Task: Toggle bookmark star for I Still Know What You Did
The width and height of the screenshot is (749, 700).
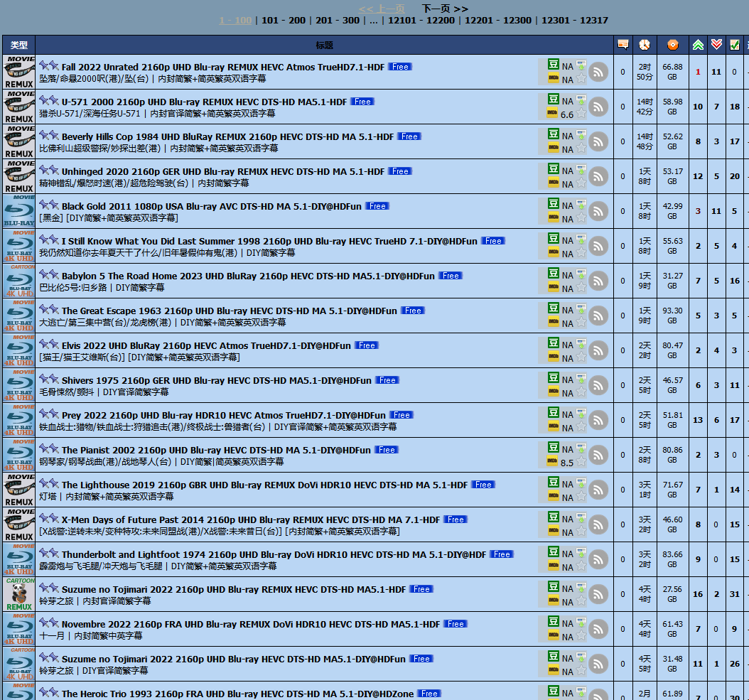Action: pos(581,253)
